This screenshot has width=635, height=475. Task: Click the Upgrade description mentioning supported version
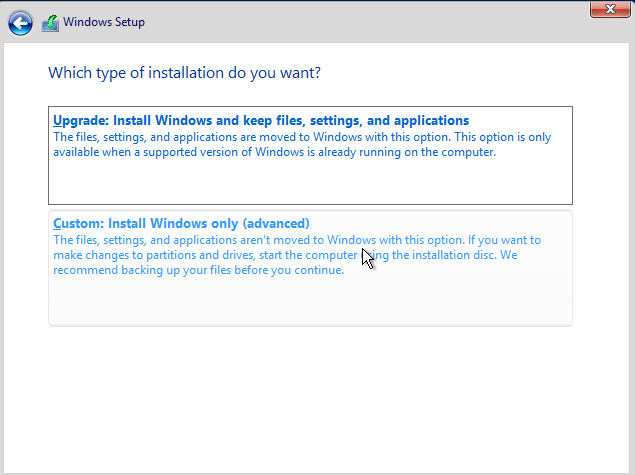point(302,145)
